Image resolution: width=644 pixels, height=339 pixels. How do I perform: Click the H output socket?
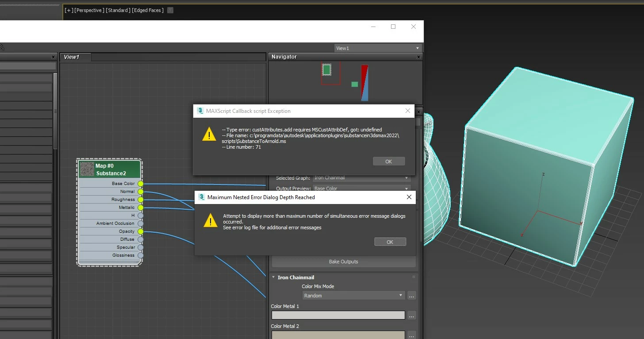tap(140, 216)
